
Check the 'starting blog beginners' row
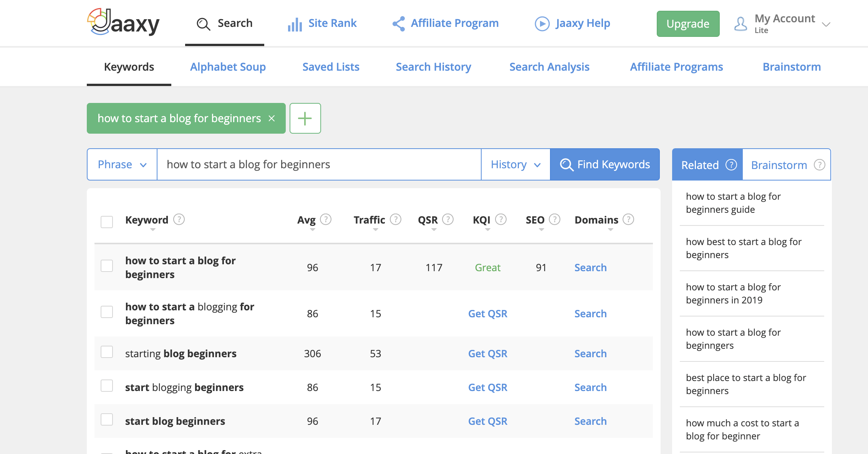(x=107, y=352)
